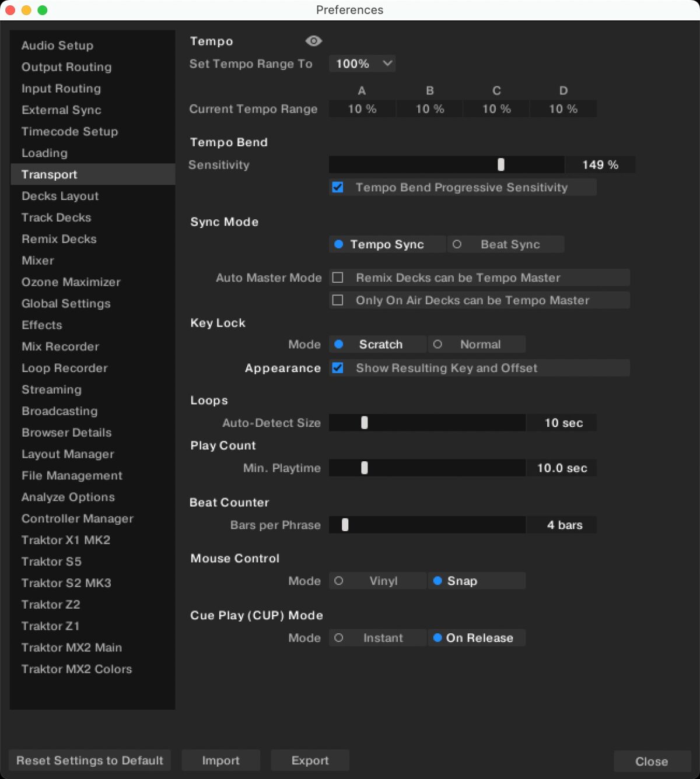Select Instant for Cue Play mode
The image size is (700, 779).
[x=377, y=637]
